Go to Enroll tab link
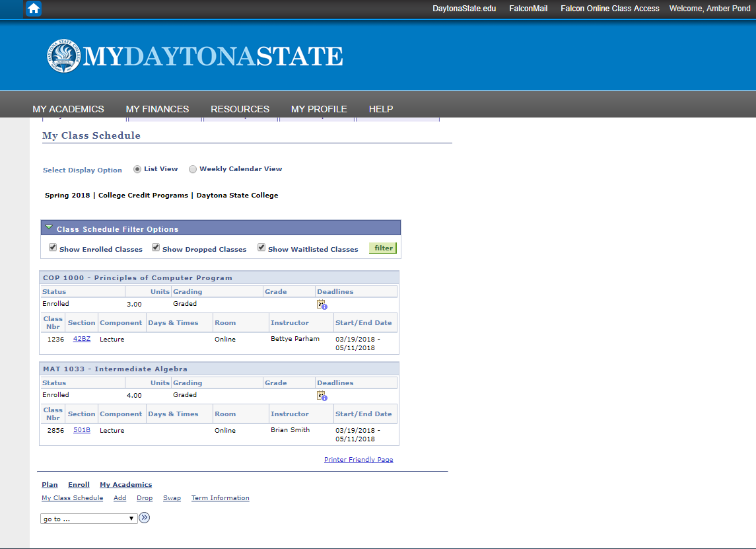Image resolution: width=756 pixels, height=549 pixels. (79, 484)
